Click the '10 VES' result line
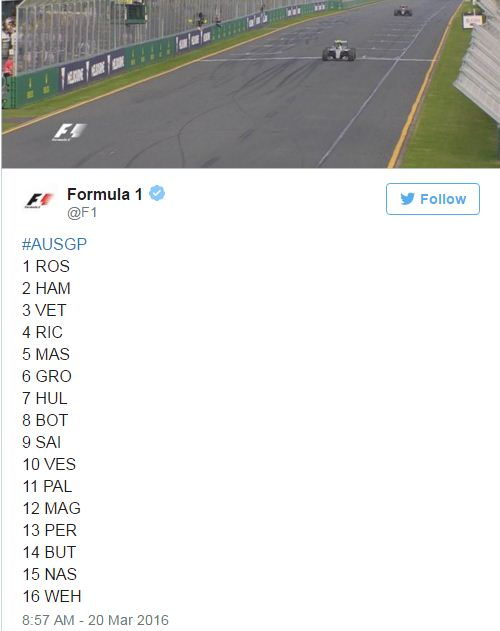 [x=49, y=464]
